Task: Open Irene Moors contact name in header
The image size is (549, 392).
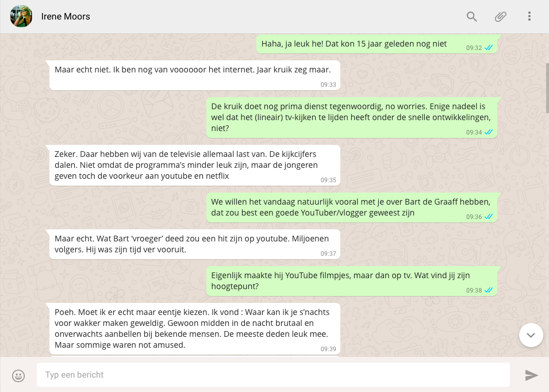Action: 66,17
